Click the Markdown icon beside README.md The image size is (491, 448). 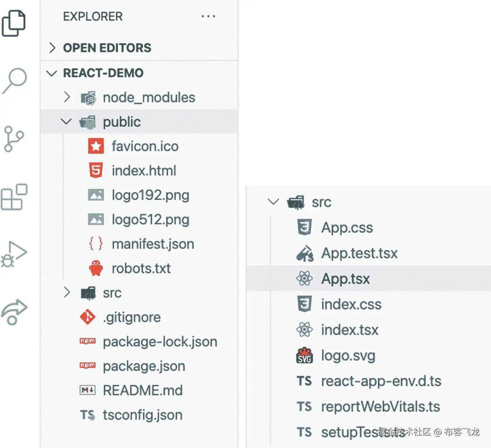(x=88, y=390)
